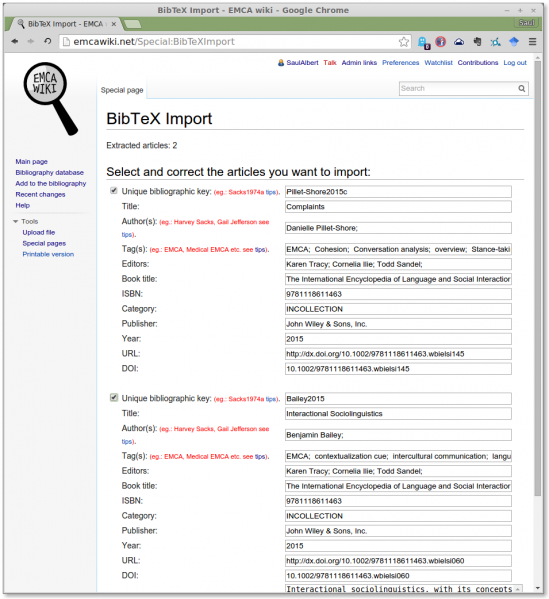Click the page icon in address bar
This screenshot has width=549, height=599.
tap(66, 42)
